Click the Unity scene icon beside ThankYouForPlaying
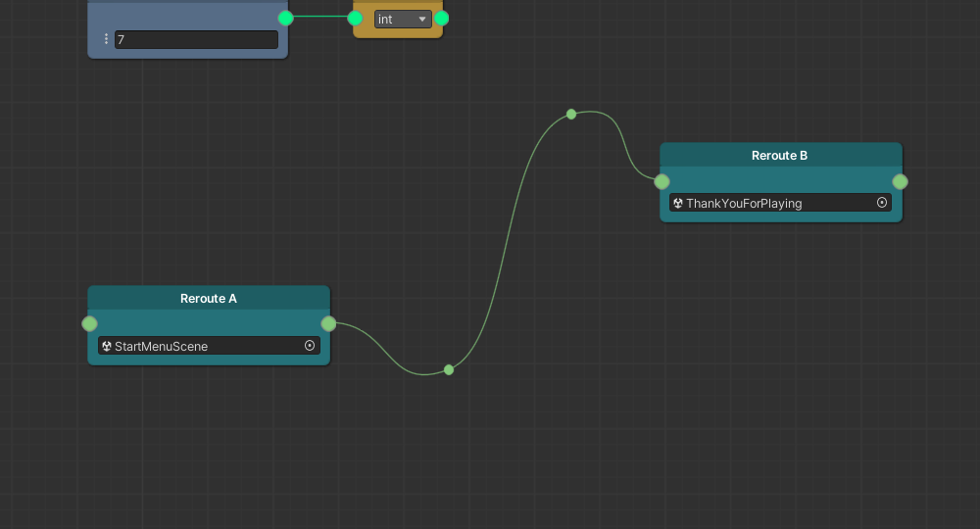980x529 pixels. [678, 203]
